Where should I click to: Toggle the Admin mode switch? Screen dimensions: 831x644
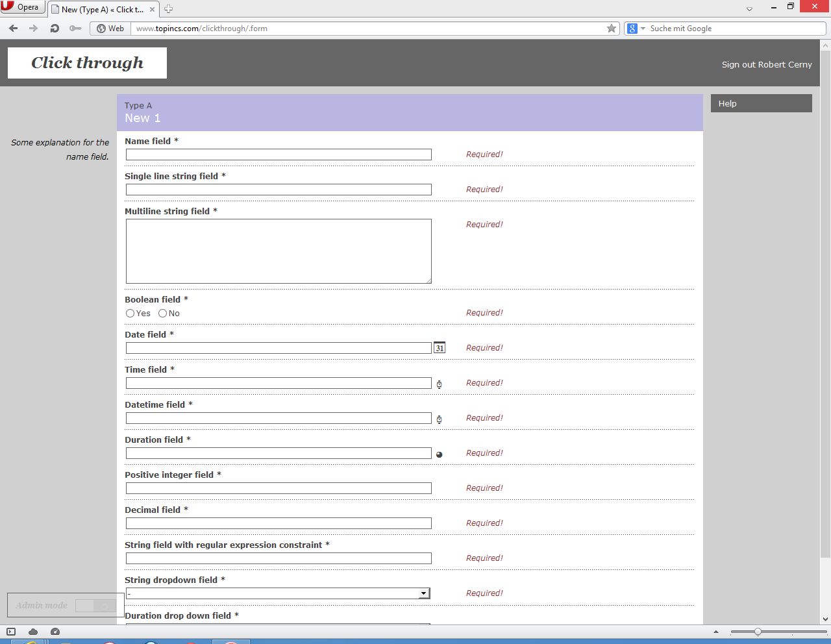point(95,606)
